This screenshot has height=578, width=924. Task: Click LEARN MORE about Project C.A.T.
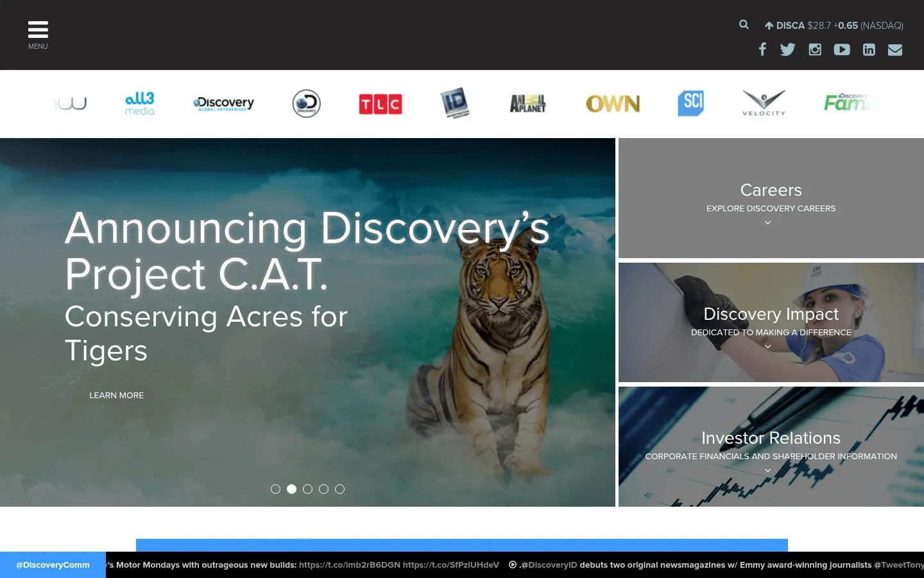pyautogui.click(x=116, y=395)
